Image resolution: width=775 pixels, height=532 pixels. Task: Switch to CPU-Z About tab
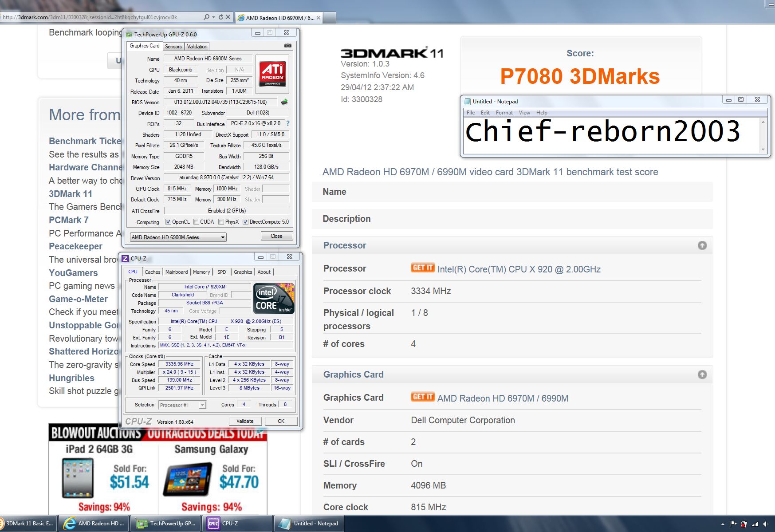coord(264,272)
